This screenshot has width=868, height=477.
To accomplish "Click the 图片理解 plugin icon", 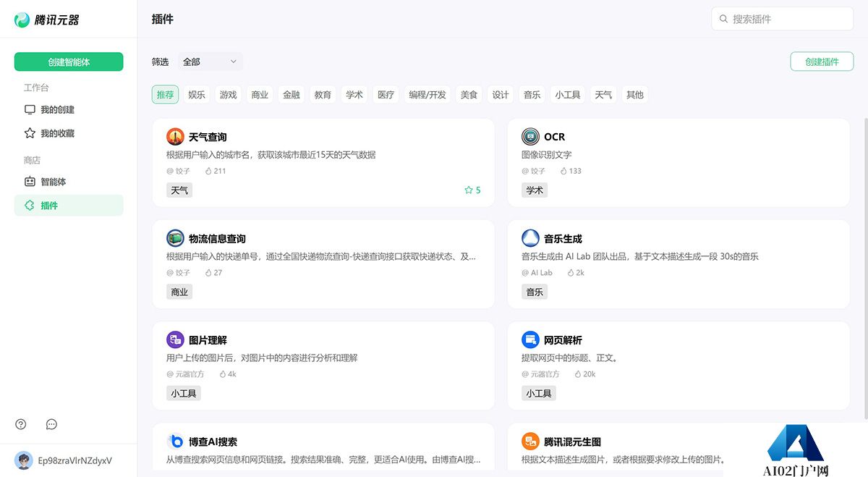I will coord(175,340).
